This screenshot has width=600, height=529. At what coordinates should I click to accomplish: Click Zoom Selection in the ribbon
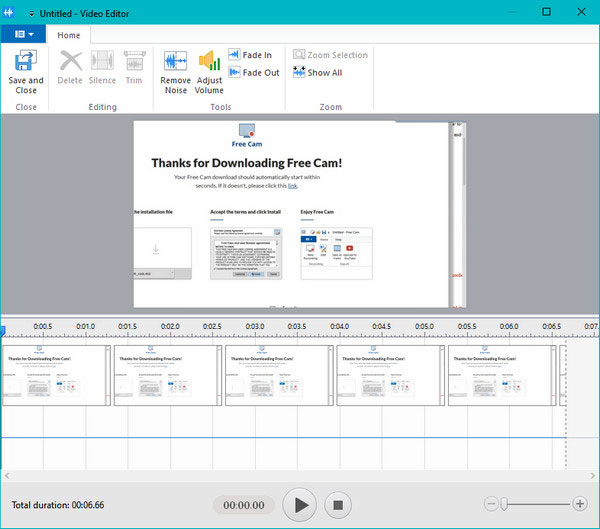pos(330,55)
